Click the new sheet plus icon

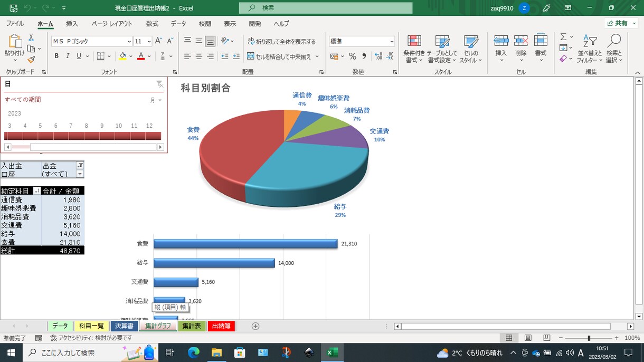point(255,326)
